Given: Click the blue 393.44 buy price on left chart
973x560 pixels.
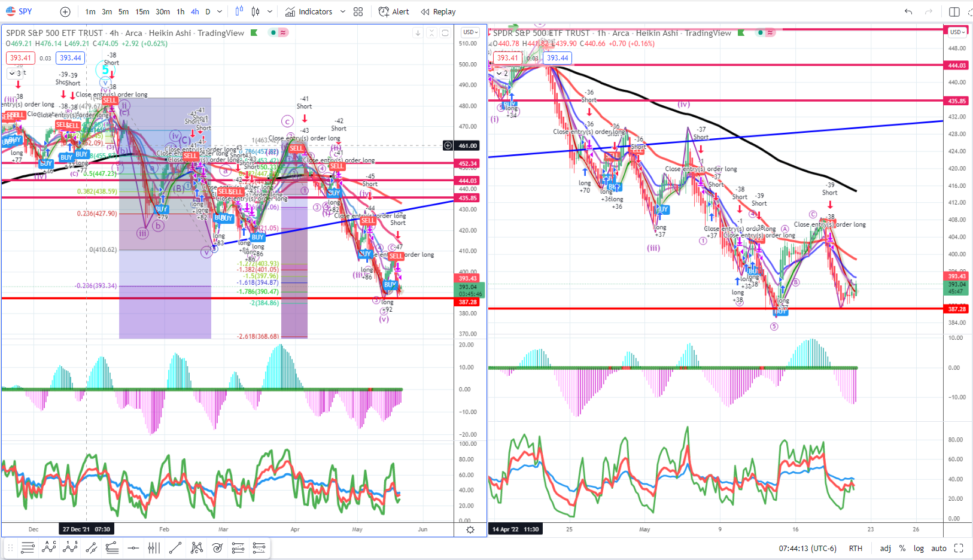Looking at the screenshot, I should pos(71,58).
